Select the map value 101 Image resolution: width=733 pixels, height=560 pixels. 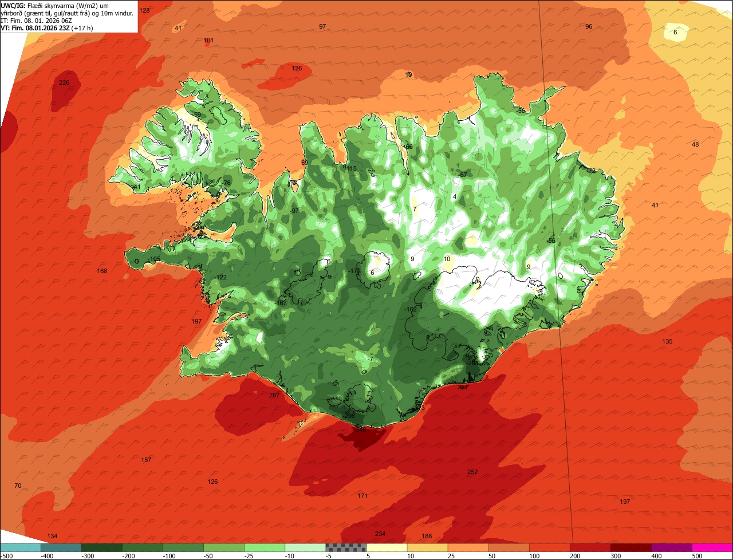(208, 40)
